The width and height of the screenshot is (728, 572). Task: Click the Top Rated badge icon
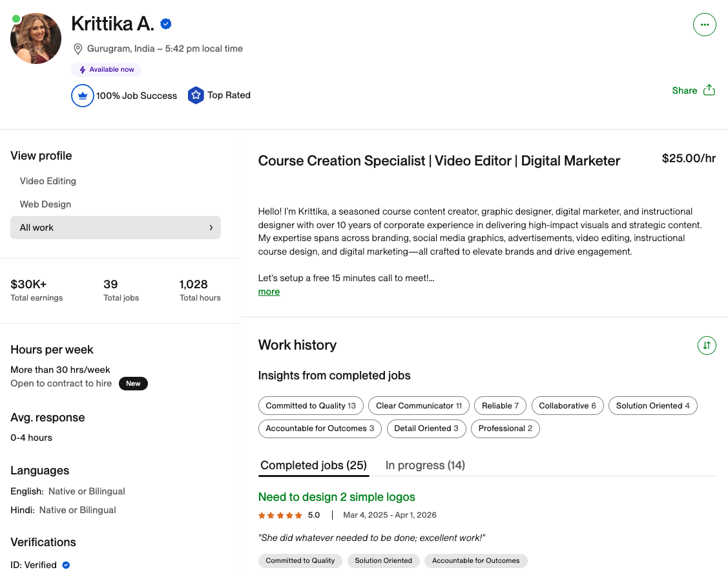point(196,96)
